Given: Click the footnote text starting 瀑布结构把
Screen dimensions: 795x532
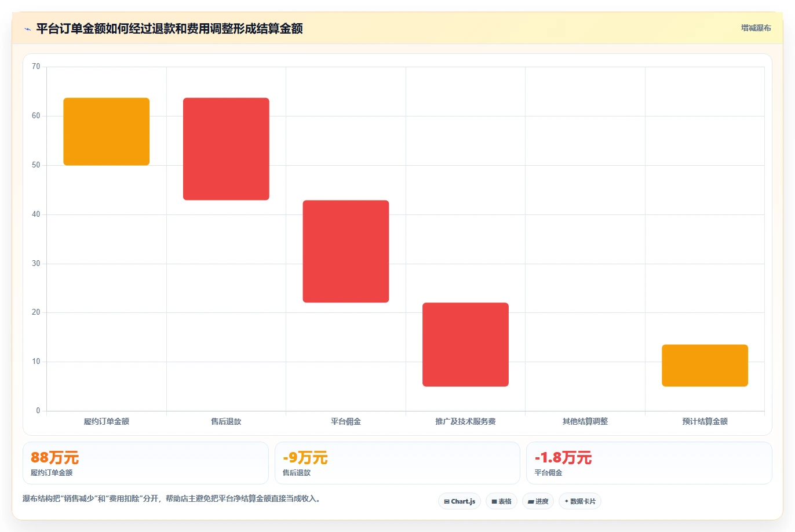Looking at the screenshot, I should tap(172, 498).
